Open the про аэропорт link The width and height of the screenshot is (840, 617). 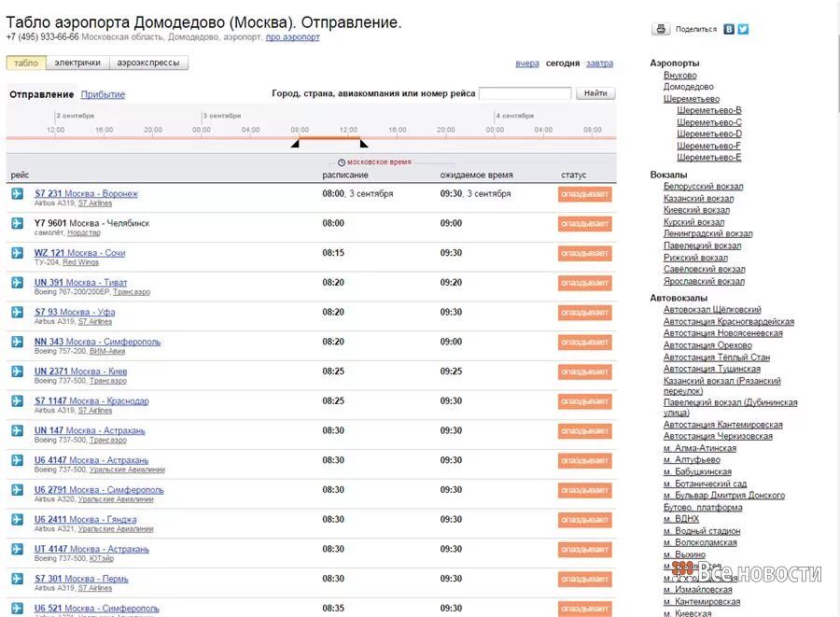click(292, 37)
